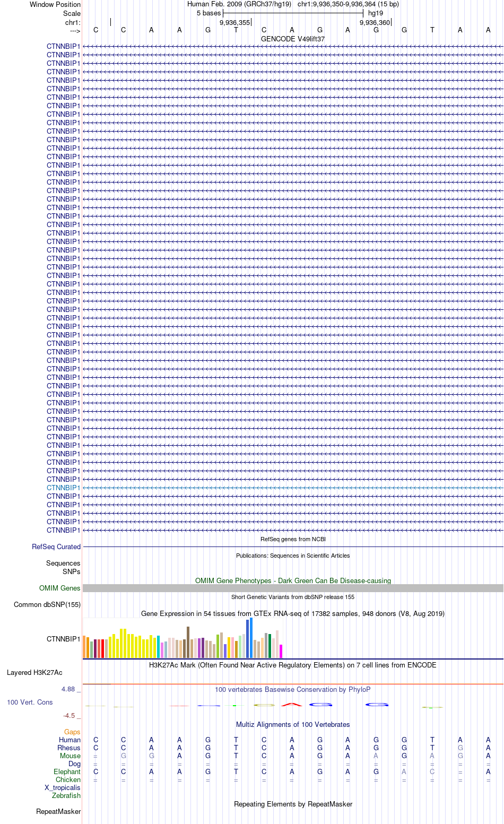Image resolution: width=504 pixels, height=824 pixels.
Task: Open the OMIM Gene Phenotypes track title
Action: click(x=293, y=580)
